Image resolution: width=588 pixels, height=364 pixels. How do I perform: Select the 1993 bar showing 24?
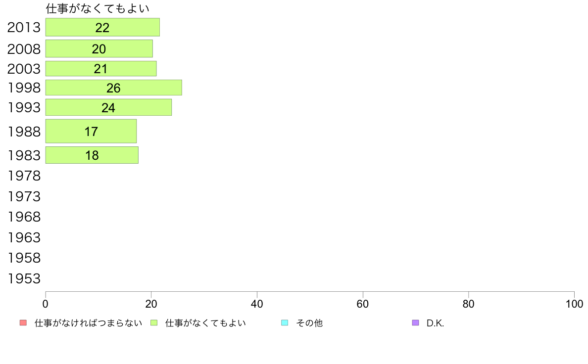point(109,108)
